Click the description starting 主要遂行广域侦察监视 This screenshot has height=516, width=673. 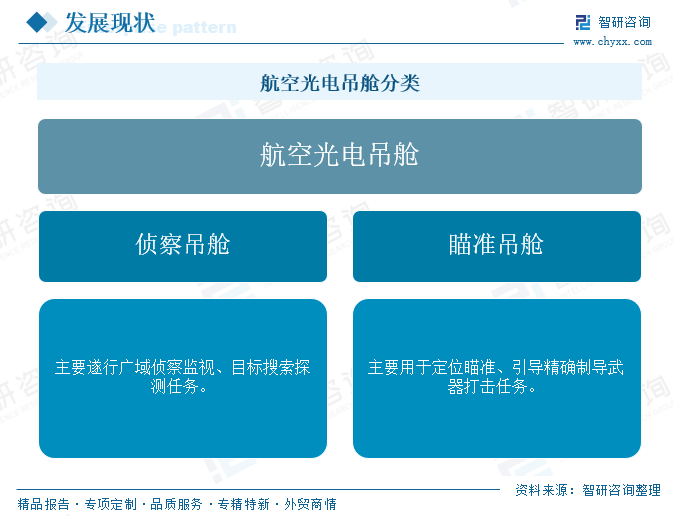(183, 378)
